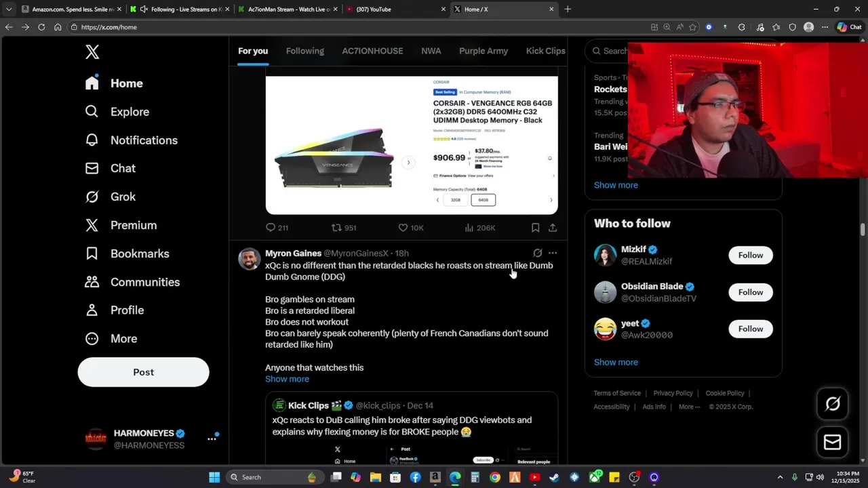Add page to browser favorites star
868x488 pixels.
pyautogui.click(x=692, y=27)
